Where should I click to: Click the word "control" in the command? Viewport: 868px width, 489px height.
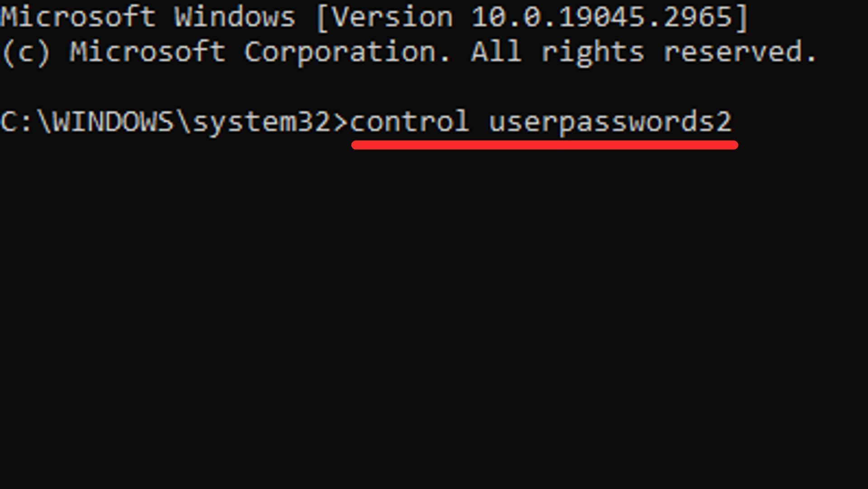tap(409, 122)
